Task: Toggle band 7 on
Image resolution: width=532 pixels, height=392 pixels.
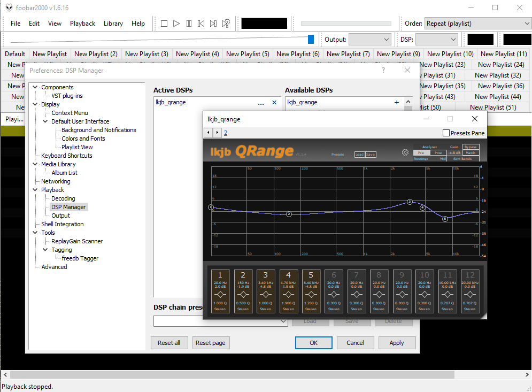Action: click(356, 275)
